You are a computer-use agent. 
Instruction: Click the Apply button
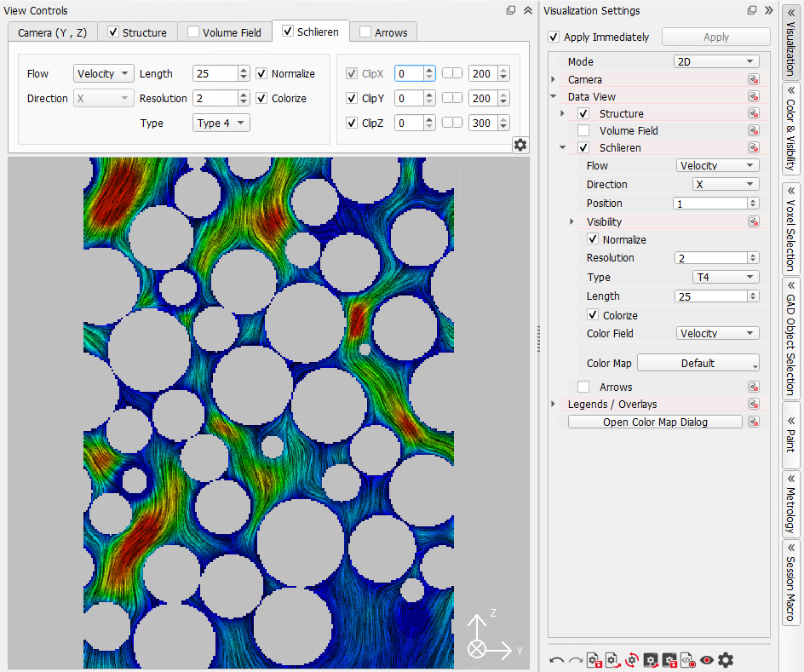(x=715, y=37)
